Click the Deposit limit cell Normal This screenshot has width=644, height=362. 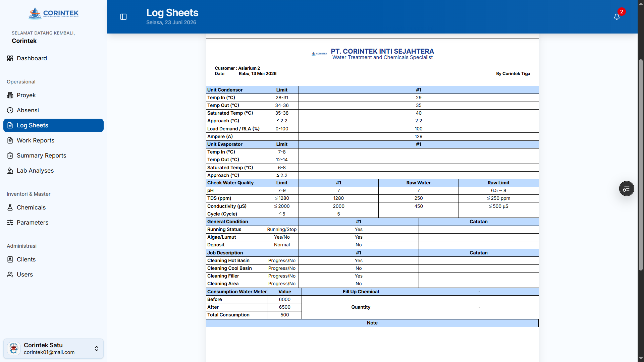[282, 245]
